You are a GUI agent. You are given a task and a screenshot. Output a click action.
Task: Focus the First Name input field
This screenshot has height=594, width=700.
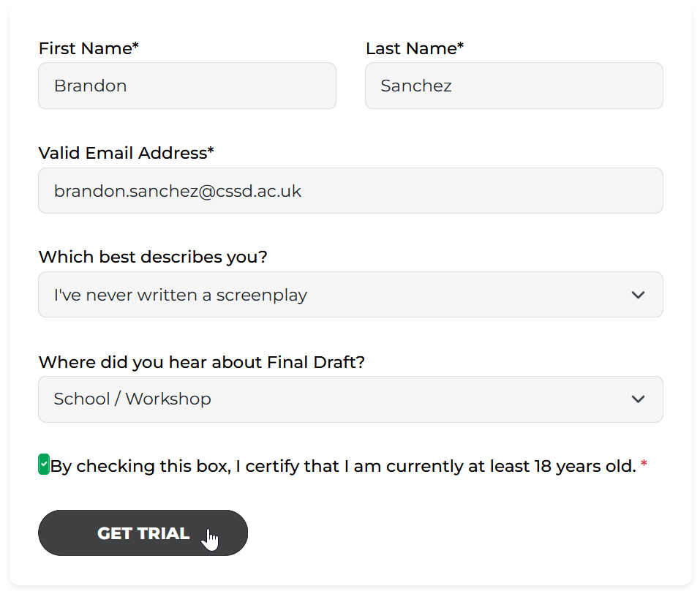(187, 86)
